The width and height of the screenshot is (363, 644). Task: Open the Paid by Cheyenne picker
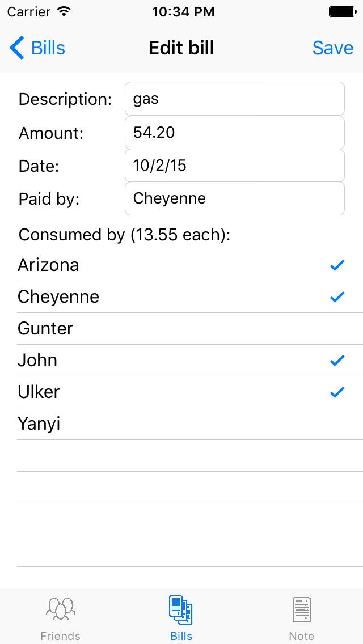[x=234, y=198]
